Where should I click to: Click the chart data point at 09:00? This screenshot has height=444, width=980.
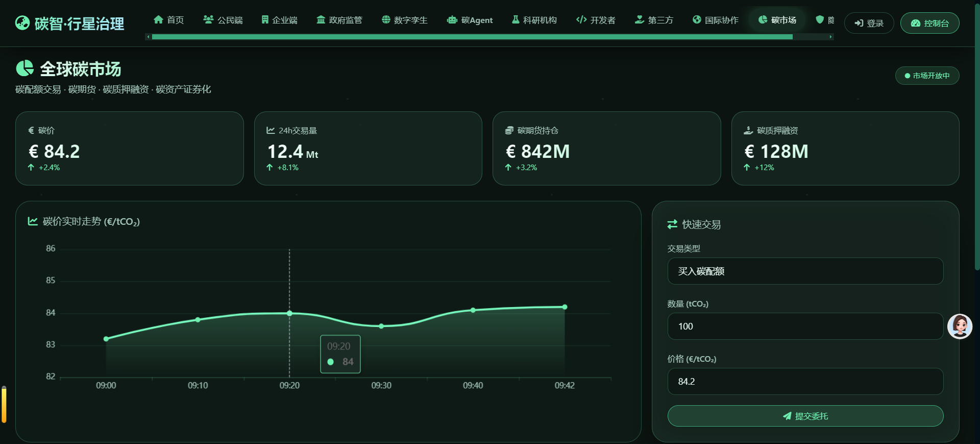pos(106,339)
